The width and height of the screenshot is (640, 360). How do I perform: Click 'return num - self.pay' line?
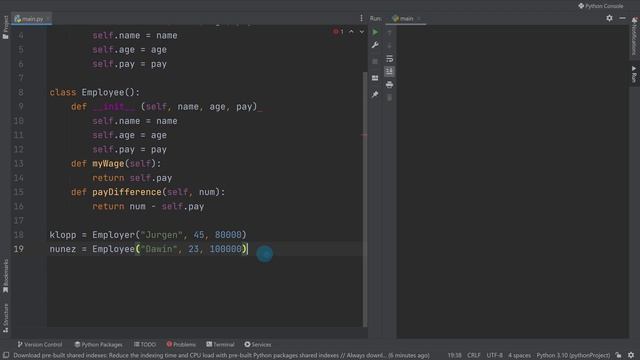click(x=148, y=207)
